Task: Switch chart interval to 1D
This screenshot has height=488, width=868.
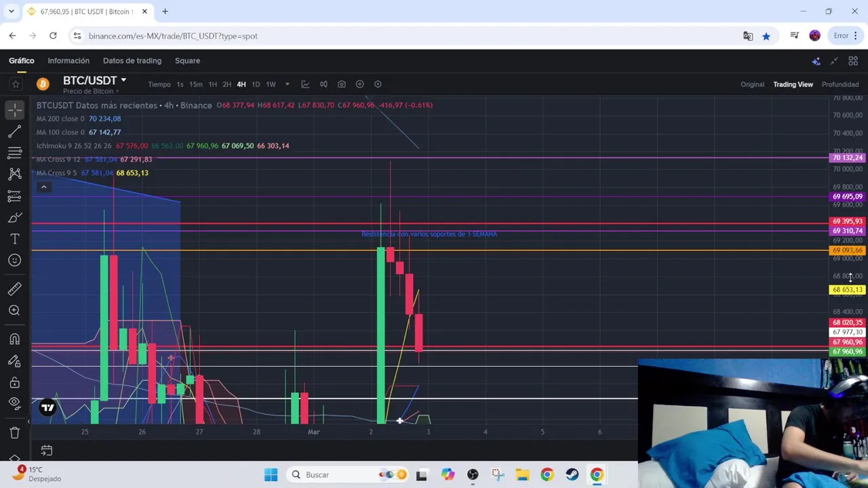Action: click(256, 85)
